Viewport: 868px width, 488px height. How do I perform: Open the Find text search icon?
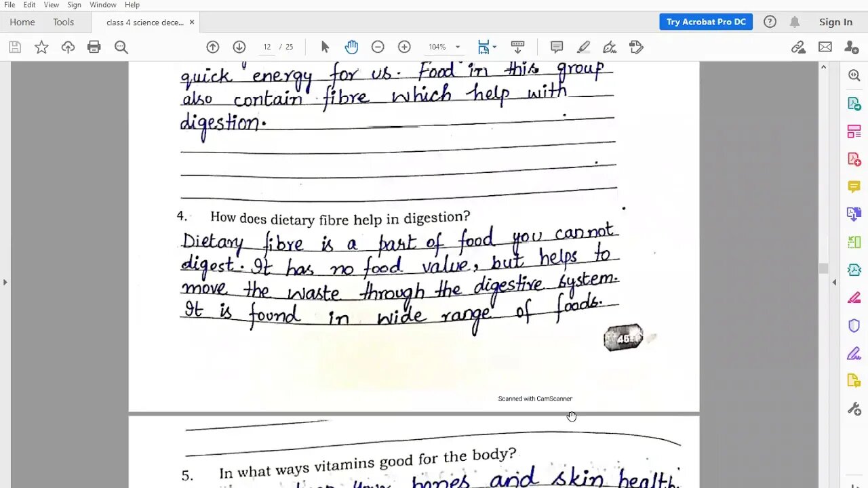[121, 47]
